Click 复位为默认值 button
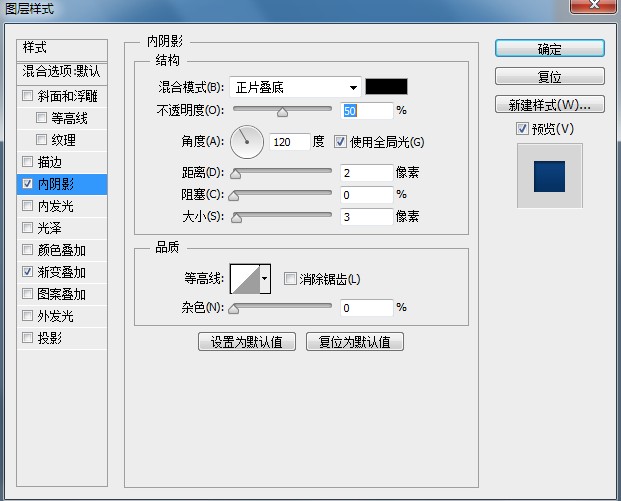Screen dimensions: 621x501 coord(355,341)
